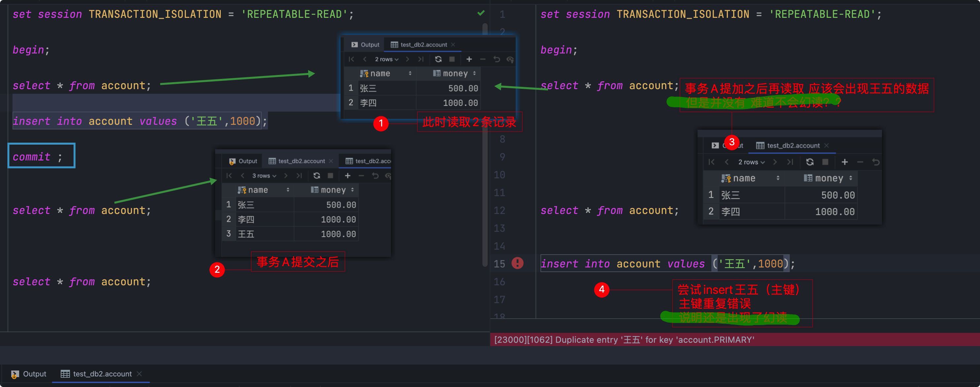980x387 pixels.
Task: Click the commit statement in left editor
Action: (37, 157)
